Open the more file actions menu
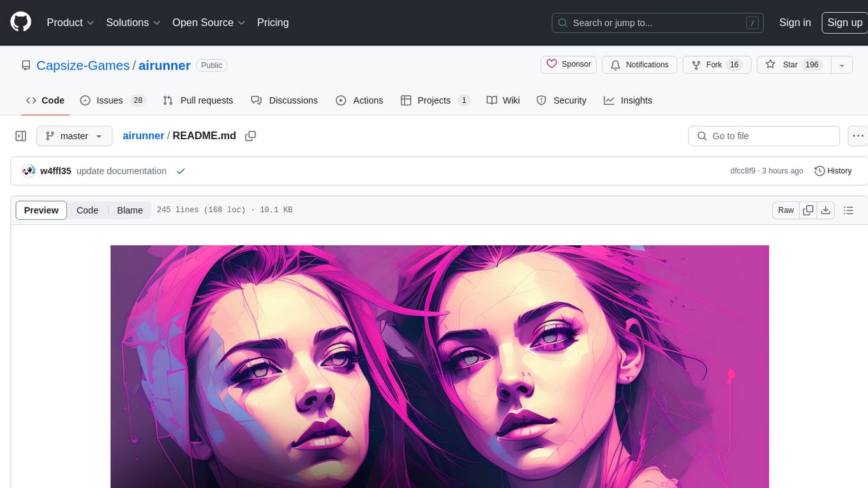The height and width of the screenshot is (488, 868). coord(857,136)
